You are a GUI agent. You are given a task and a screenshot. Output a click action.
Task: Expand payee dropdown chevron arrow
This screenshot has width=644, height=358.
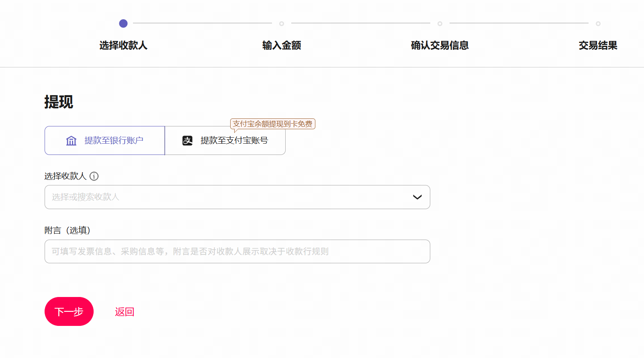point(417,197)
